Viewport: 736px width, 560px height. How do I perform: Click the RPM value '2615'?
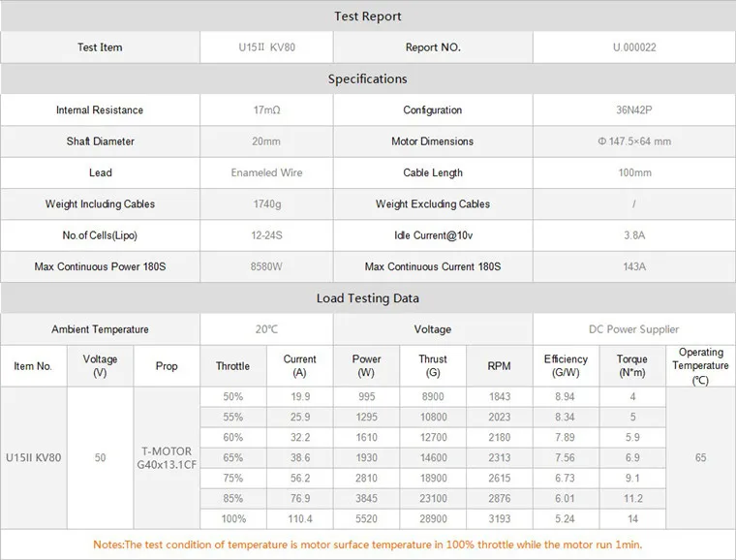point(500,478)
